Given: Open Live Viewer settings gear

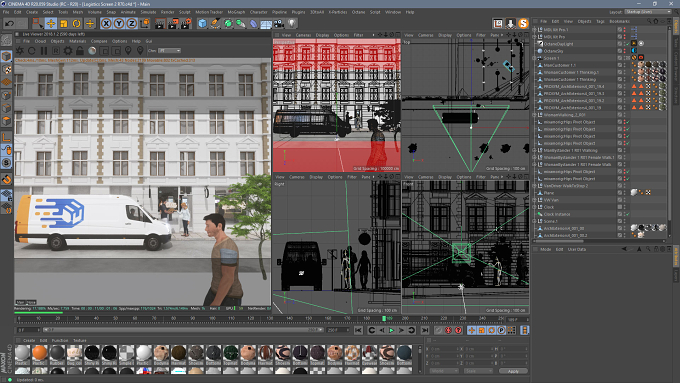Looking at the screenshot, I should pyautogui.click(x=68, y=51).
